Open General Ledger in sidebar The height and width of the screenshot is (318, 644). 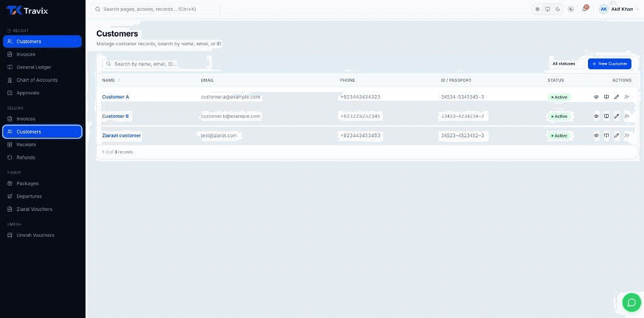click(x=42, y=67)
